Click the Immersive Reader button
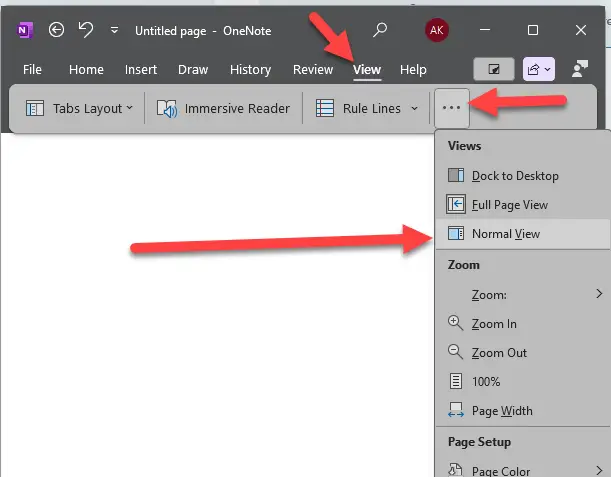Viewport: 611px width, 477px height. (224, 108)
